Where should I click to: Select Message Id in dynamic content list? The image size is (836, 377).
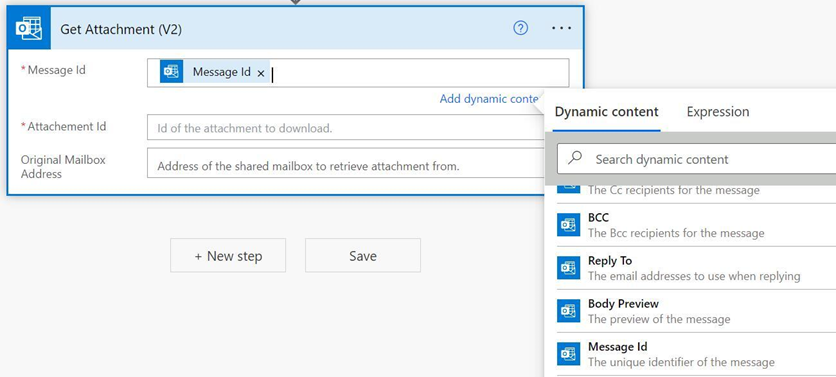click(696, 354)
